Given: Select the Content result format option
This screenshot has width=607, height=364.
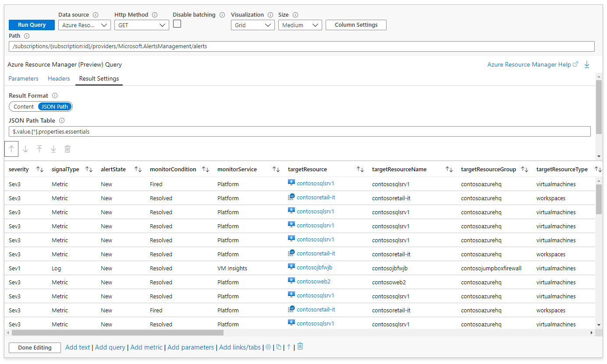Looking at the screenshot, I should 24,106.
